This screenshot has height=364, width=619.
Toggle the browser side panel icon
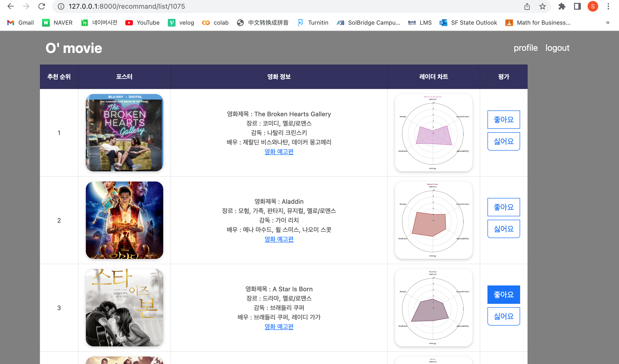(x=577, y=6)
